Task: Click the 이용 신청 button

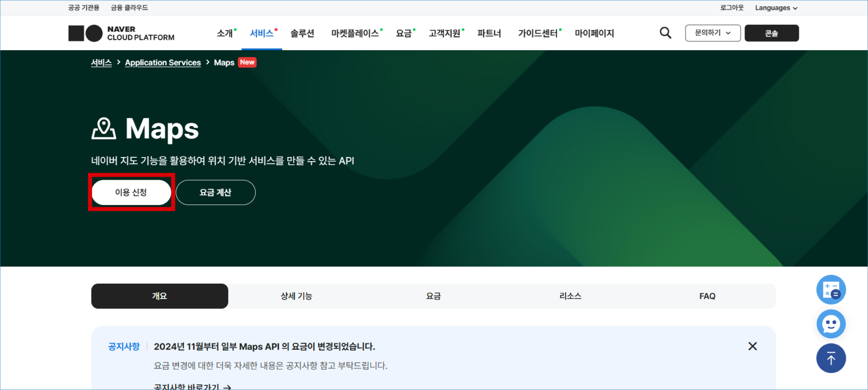Action: coord(131,192)
